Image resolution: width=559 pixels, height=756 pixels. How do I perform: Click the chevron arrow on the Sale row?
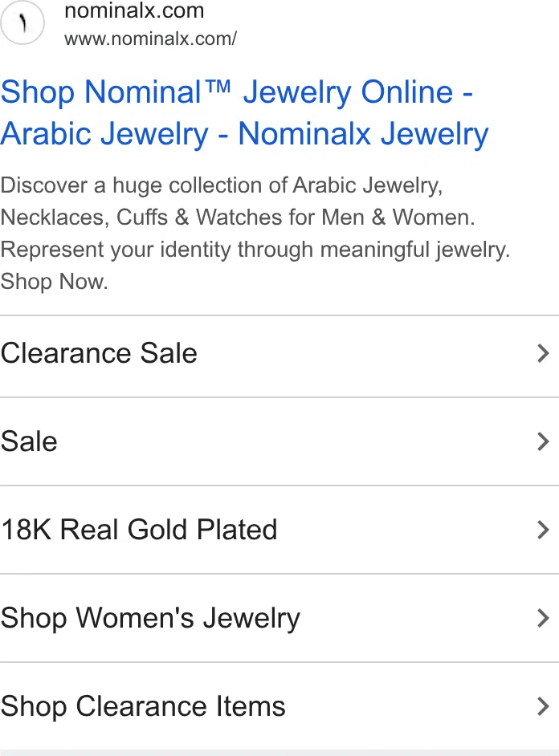(x=543, y=441)
